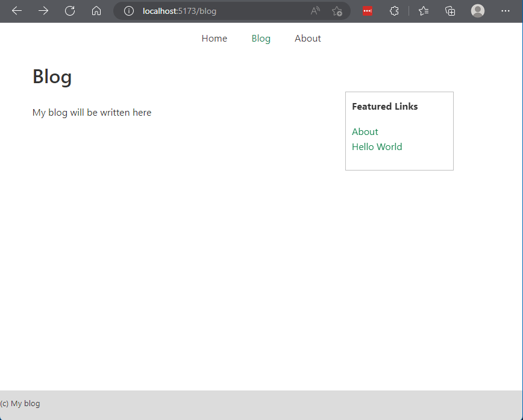
Task: Navigate forward to the next page
Action: pyautogui.click(x=43, y=10)
